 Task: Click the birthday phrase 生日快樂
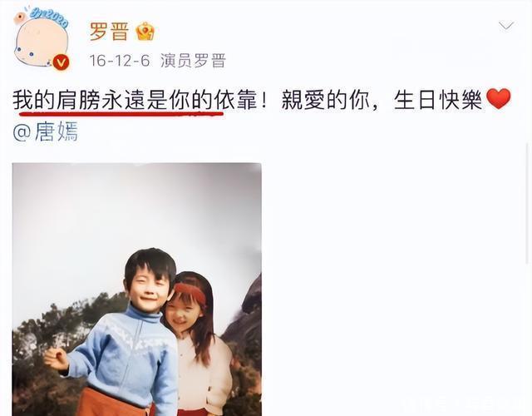pos(438,100)
